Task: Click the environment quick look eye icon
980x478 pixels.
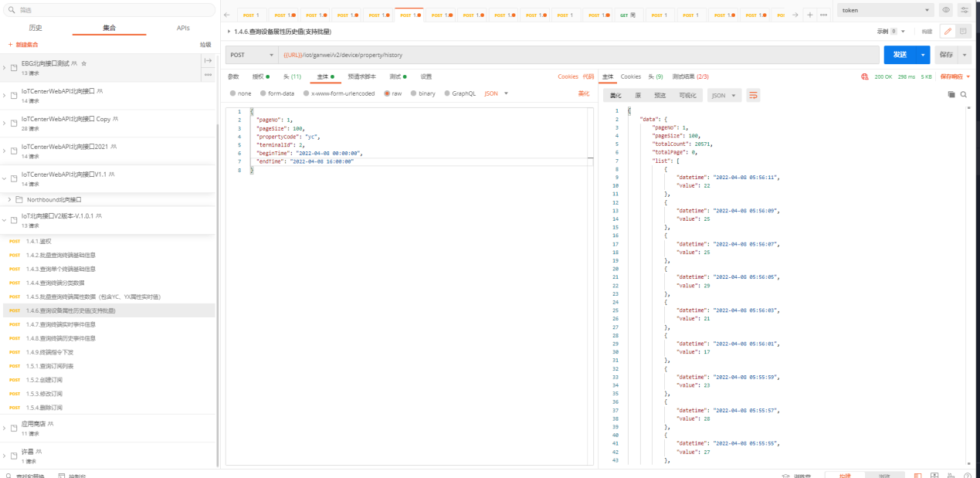Action: (946, 10)
